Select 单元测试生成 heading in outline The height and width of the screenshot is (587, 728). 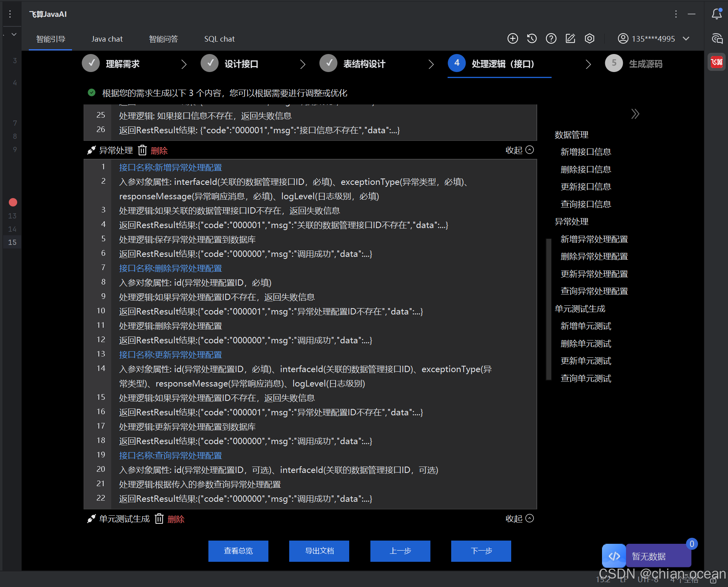[x=580, y=309]
